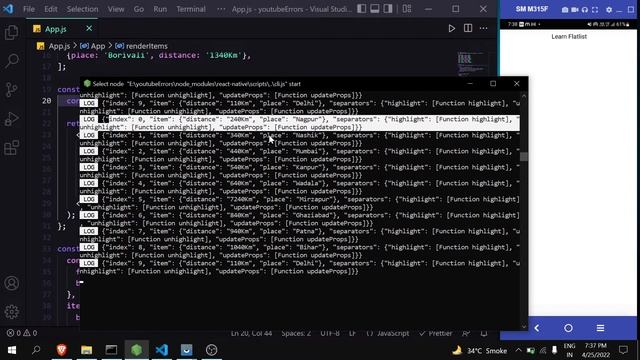The width and height of the screenshot is (640, 360).
Task: Open the File menu
Action: (x=29, y=9)
